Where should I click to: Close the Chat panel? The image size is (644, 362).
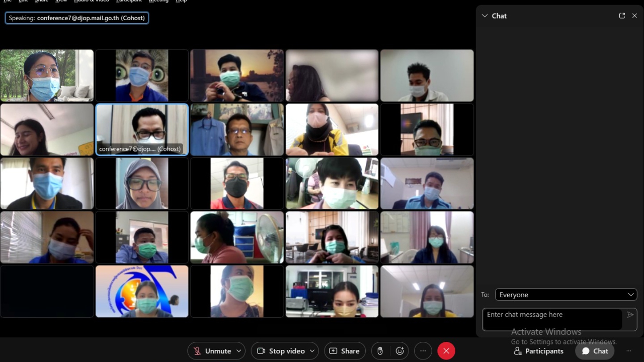634,16
